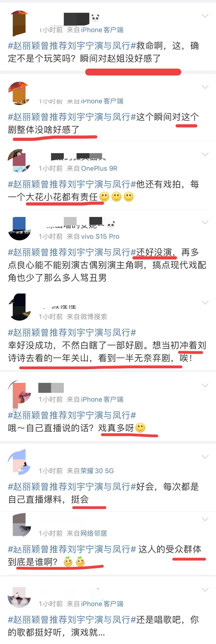Tap the panda badge icon beside first username
Viewport: 216px width, 644px height.
tap(95, 18)
